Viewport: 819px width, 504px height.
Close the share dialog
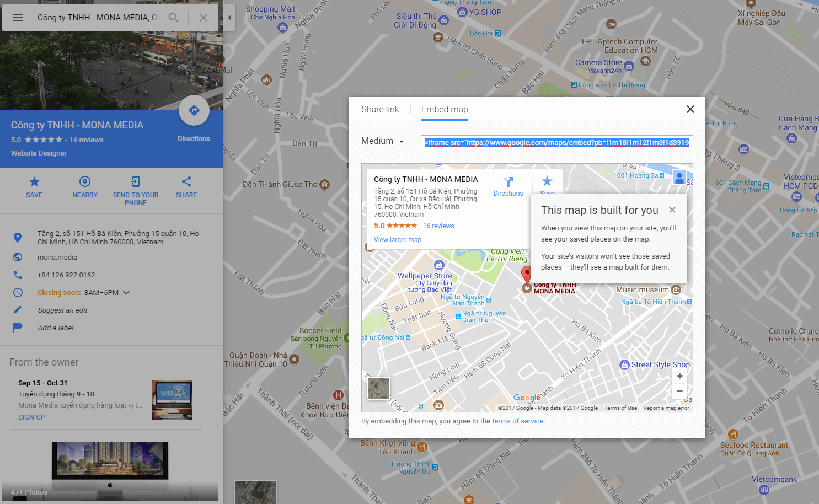pos(690,109)
